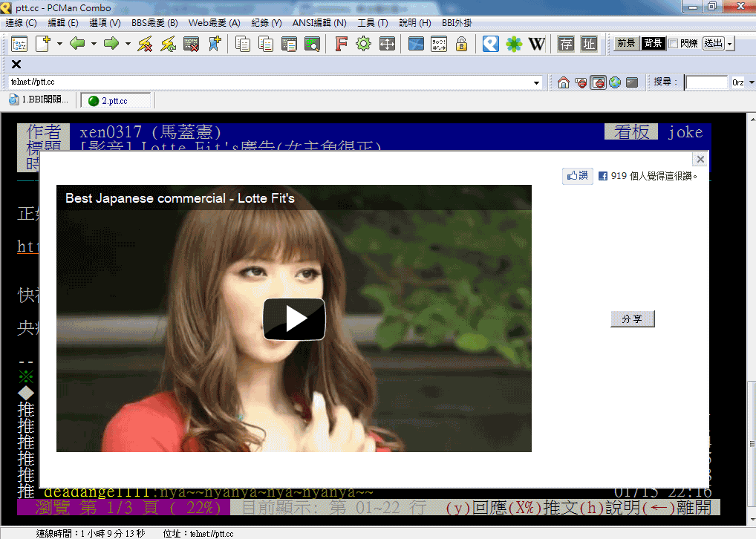Click the 分享 share button
Screen dimensions: 756x539
(632, 319)
